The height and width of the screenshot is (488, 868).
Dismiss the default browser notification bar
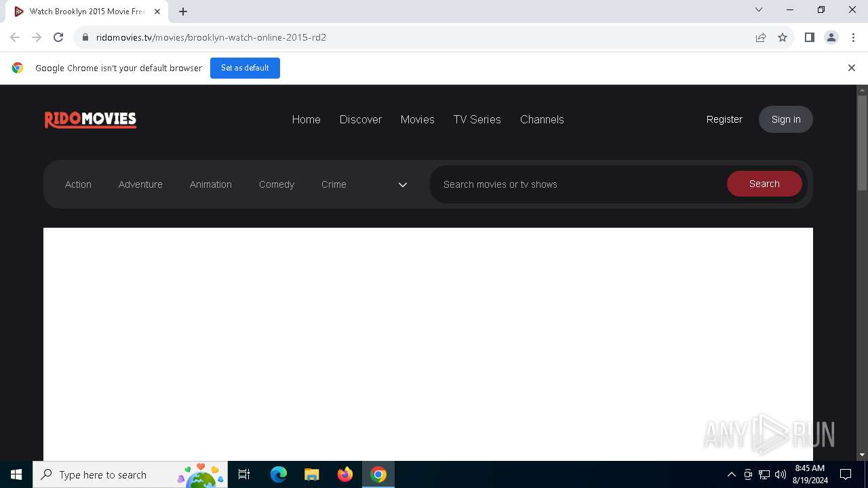click(852, 68)
